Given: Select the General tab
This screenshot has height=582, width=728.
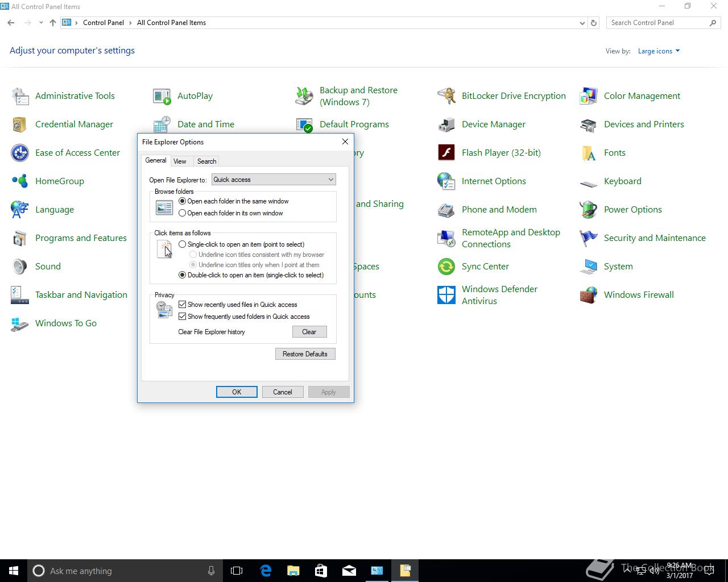Looking at the screenshot, I should coord(156,160).
